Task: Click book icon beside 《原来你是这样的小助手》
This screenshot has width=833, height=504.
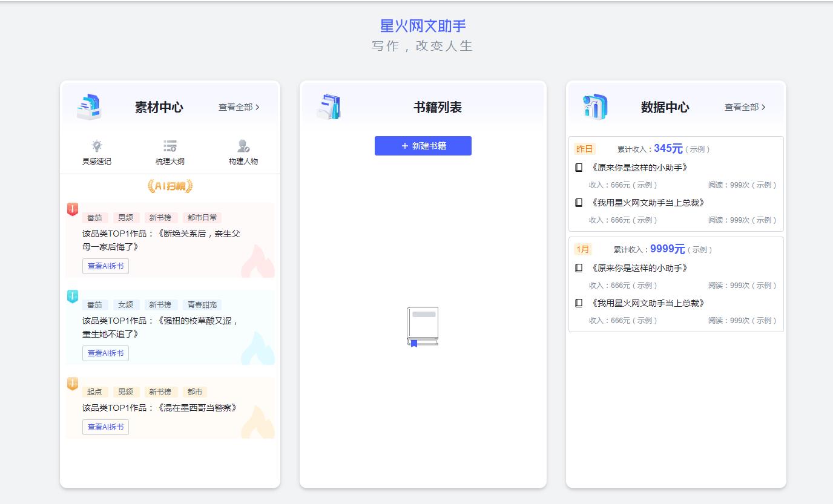Action: pyautogui.click(x=579, y=168)
